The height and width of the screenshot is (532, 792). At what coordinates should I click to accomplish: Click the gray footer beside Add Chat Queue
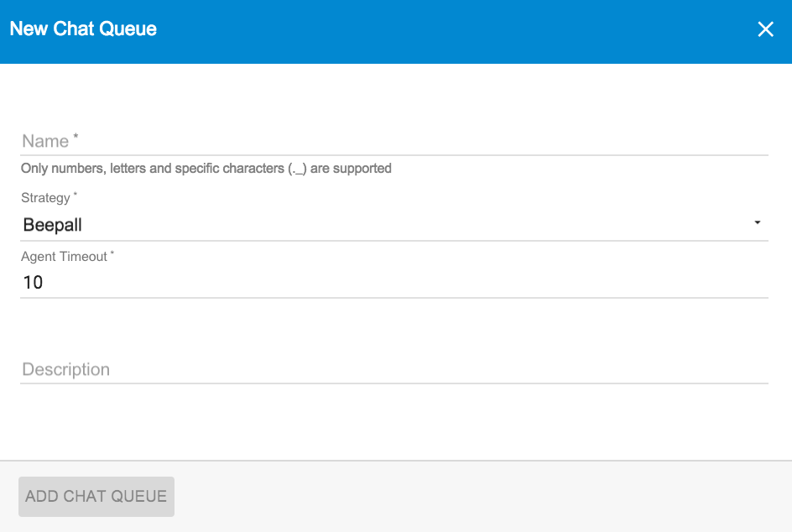(480, 497)
